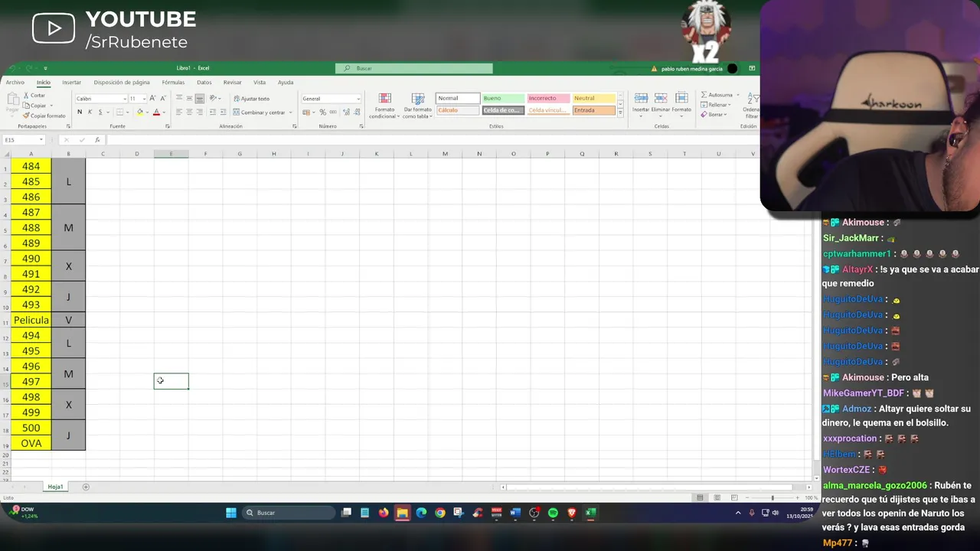The height and width of the screenshot is (551, 980).
Task: Open Formato condicional menu
Action: (x=384, y=106)
